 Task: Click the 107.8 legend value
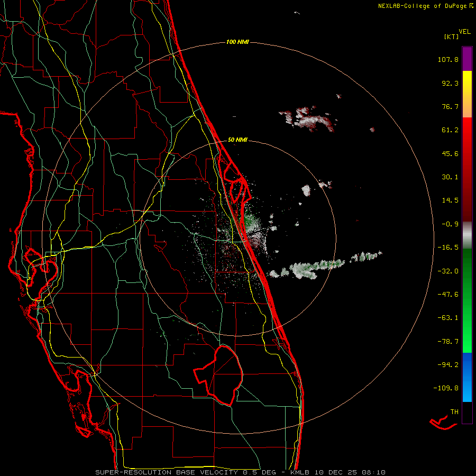coord(448,59)
